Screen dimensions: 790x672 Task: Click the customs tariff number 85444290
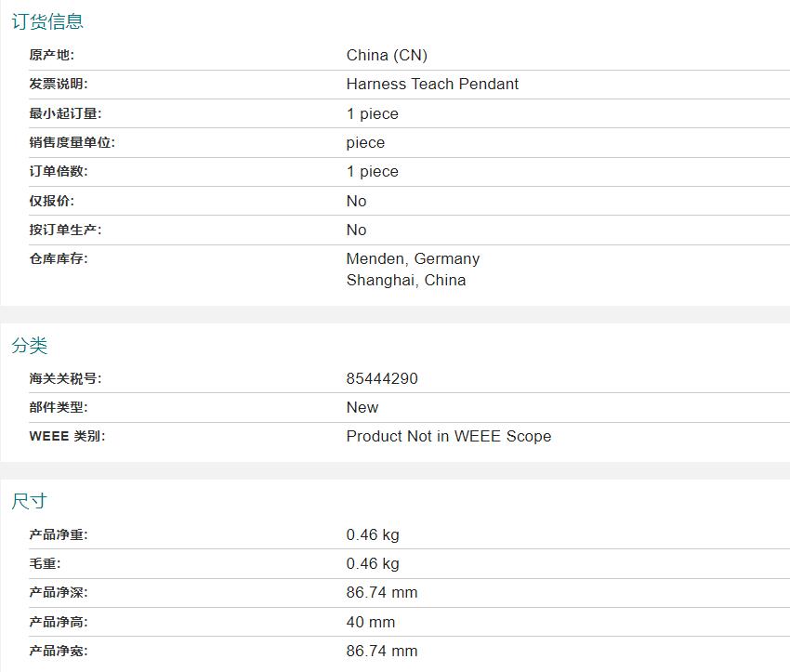point(382,378)
